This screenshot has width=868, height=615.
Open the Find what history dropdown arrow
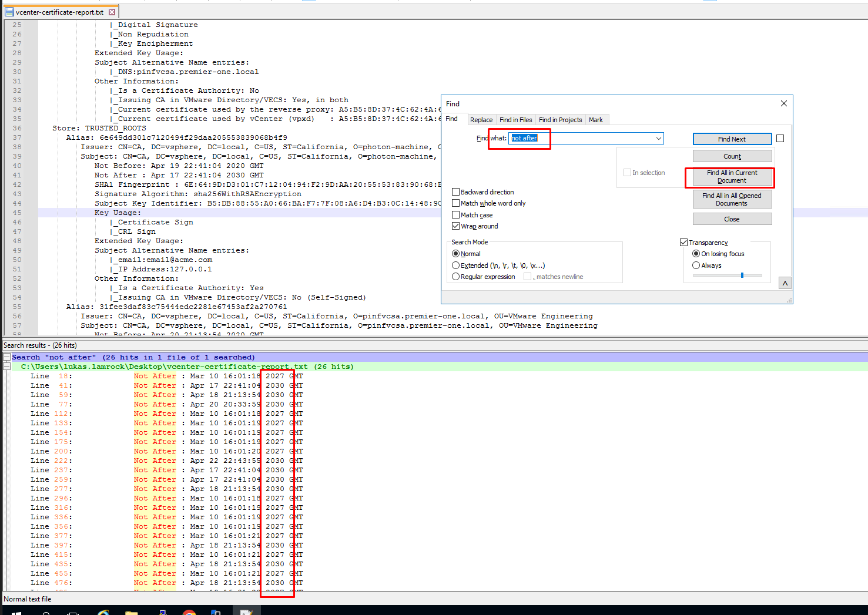point(658,139)
